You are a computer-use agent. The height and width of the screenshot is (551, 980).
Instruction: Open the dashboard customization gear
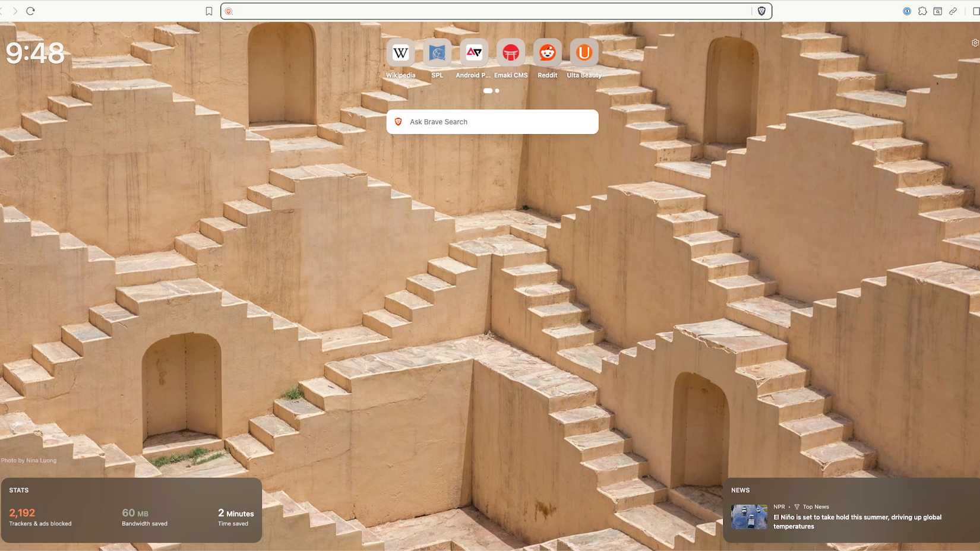tap(975, 42)
